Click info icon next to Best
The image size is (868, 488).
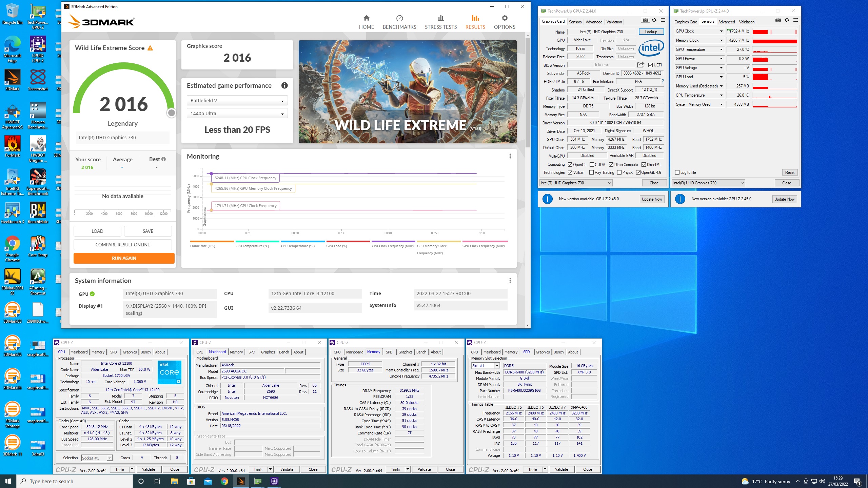point(164,159)
